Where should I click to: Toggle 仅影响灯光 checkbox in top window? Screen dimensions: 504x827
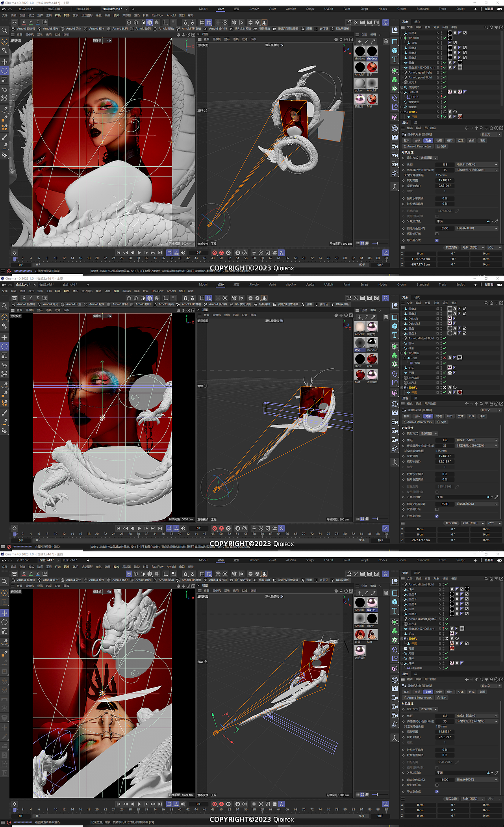tap(437, 234)
